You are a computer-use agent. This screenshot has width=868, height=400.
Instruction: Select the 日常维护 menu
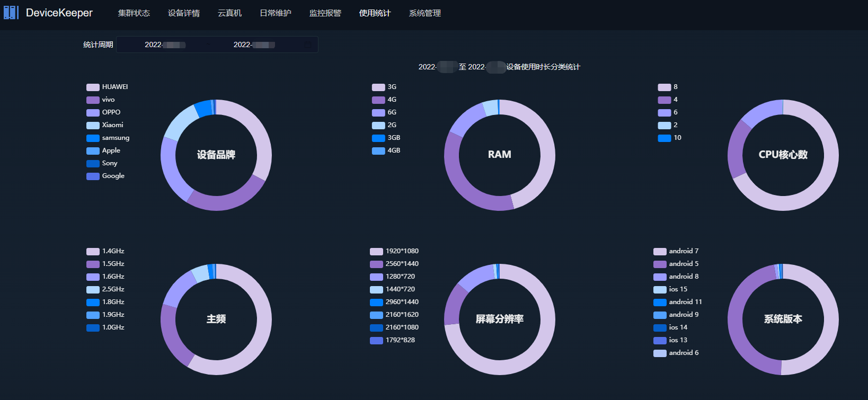click(276, 13)
